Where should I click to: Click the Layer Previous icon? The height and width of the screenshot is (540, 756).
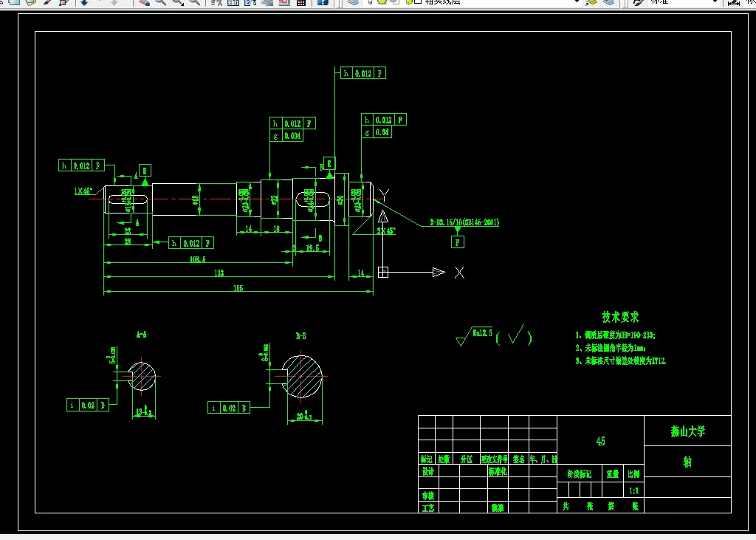(x=608, y=2)
